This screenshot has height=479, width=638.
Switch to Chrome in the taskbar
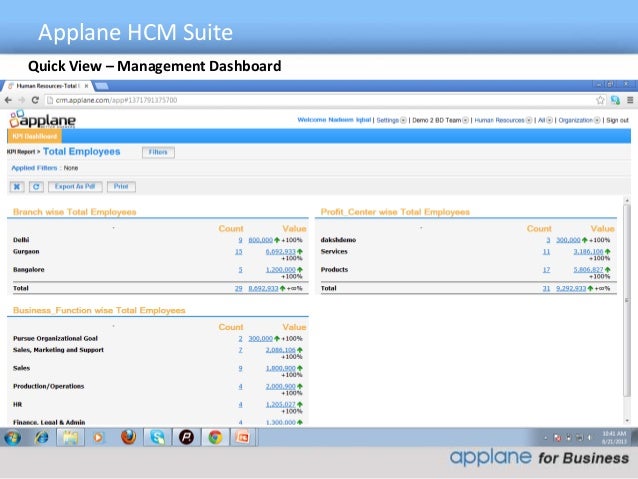click(215, 438)
